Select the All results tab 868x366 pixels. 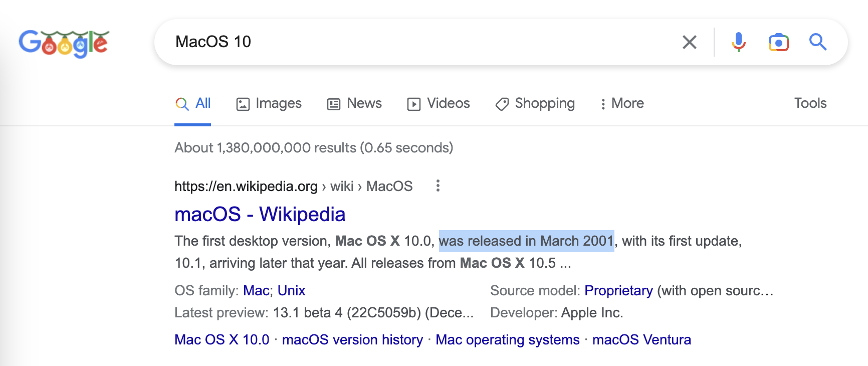(x=193, y=104)
